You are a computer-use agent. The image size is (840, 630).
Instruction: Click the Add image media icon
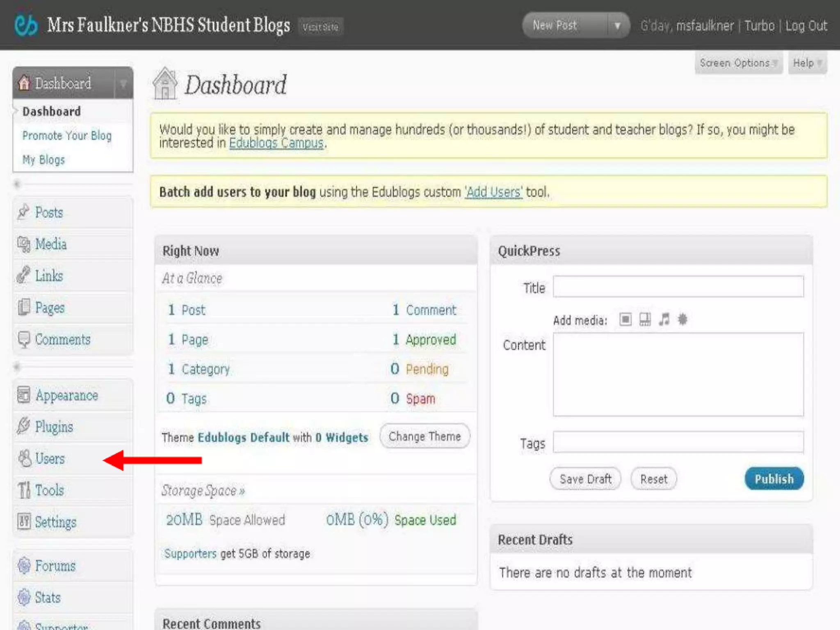tap(625, 319)
